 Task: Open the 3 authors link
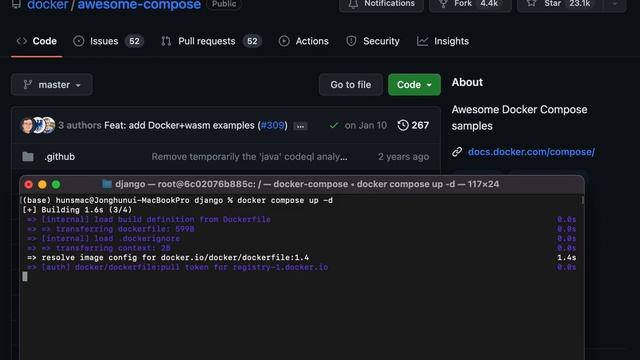pyautogui.click(x=80, y=125)
